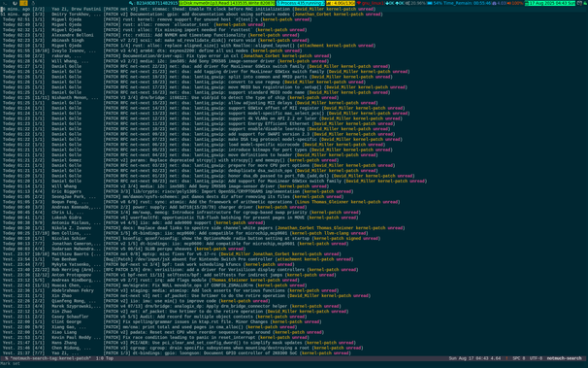Click the 1:0 Top position indicator in modeline

[104, 358]
